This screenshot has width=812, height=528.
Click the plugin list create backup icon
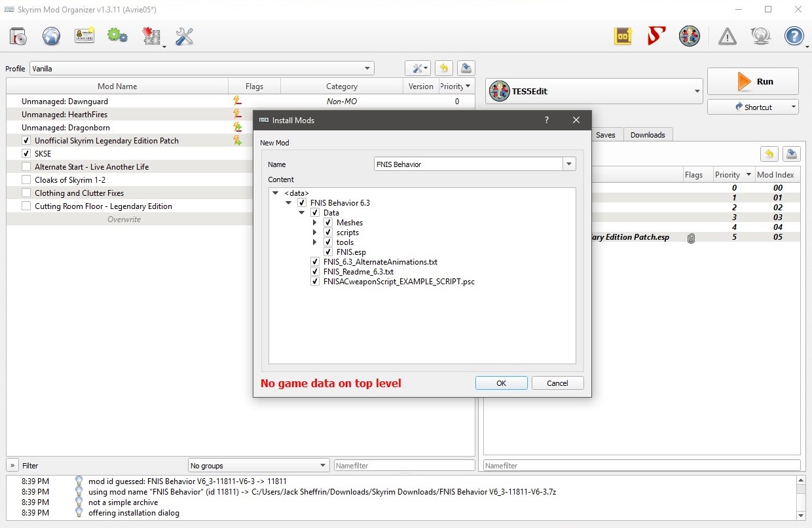tap(792, 154)
